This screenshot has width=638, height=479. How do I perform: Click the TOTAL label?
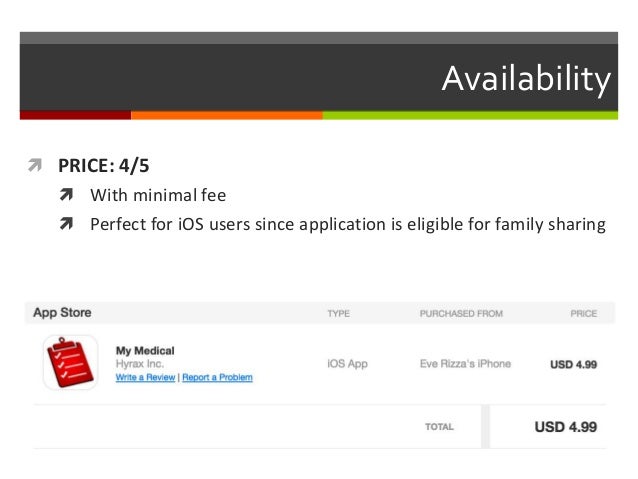pos(439,427)
